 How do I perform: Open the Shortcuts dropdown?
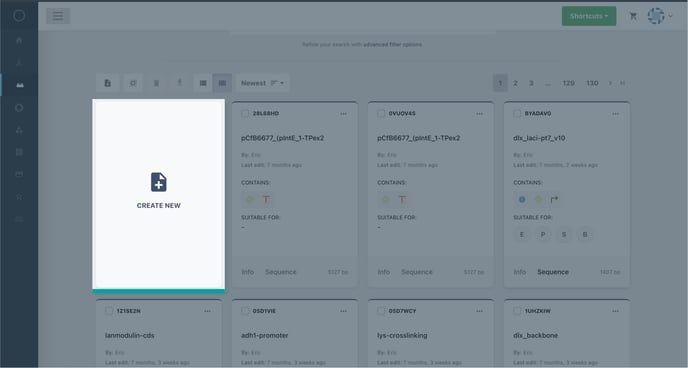(589, 16)
